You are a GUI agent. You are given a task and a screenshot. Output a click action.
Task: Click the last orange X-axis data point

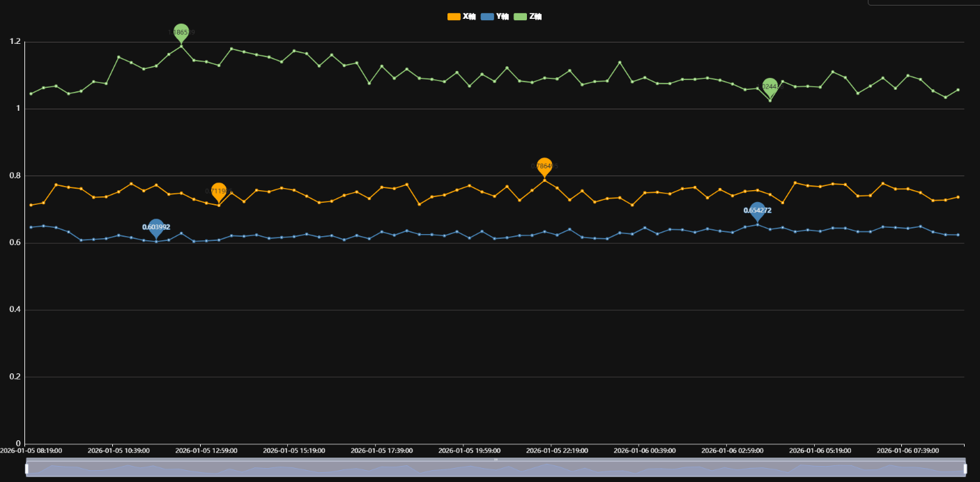958,197
